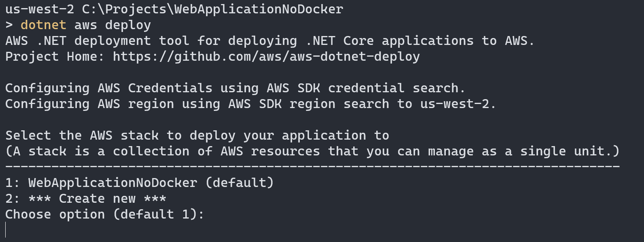
Task: Click the 'Choose option (default 1):' prompt
Action: (x=105, y=214)
